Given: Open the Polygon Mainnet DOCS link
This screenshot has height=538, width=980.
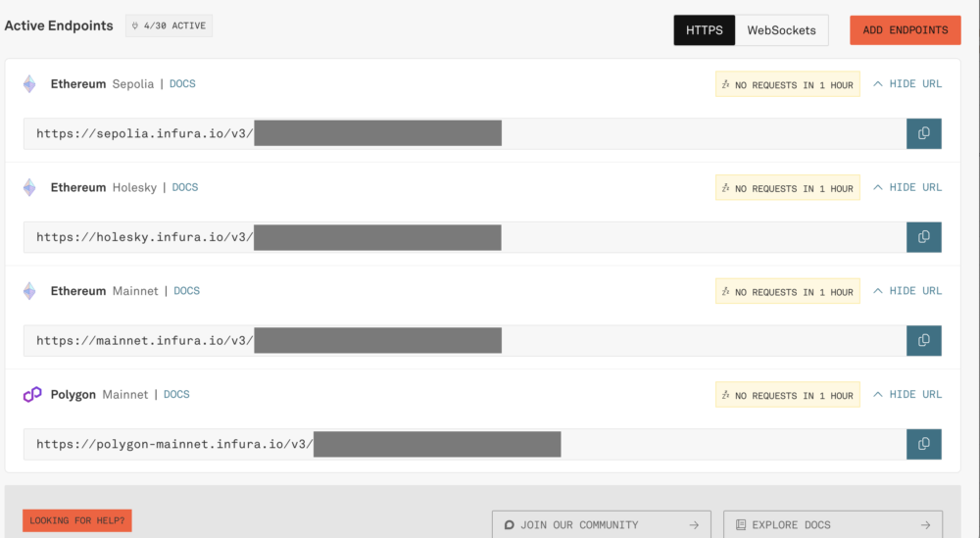Looking at the screenshot, I should pyautogui.click(x=176, y=394).
